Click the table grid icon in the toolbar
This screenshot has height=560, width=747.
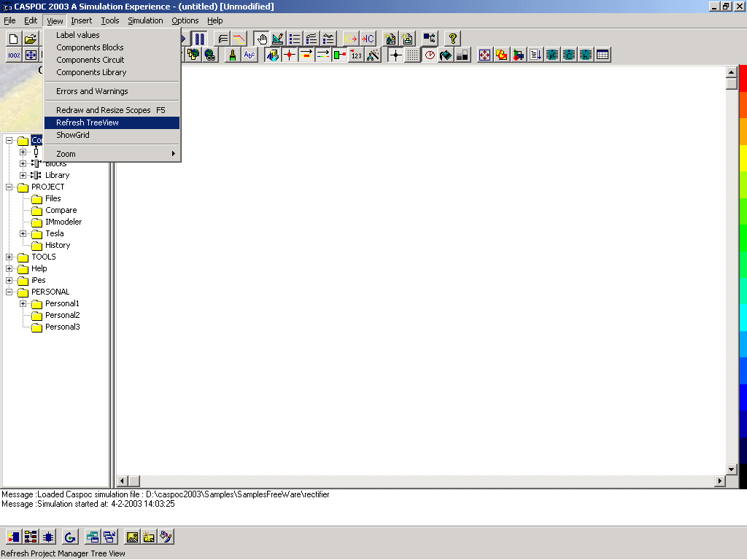click(603, 55)
